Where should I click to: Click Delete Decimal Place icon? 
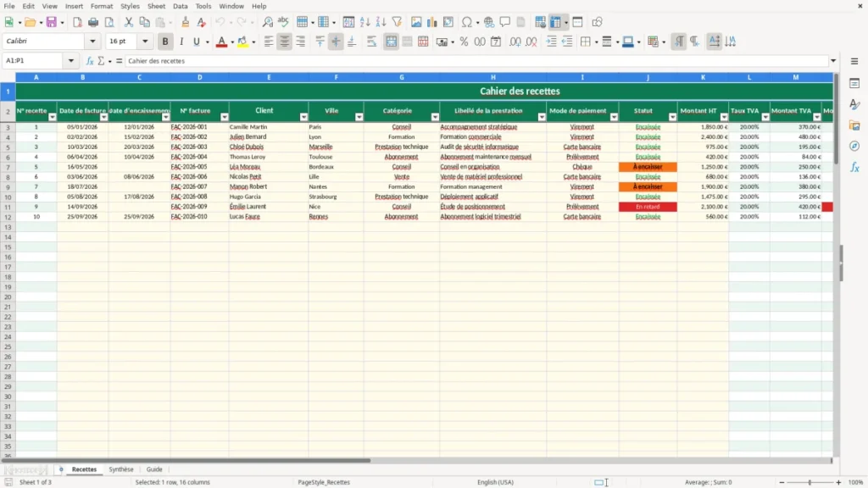pyautogui.click(x=531, y=42)
